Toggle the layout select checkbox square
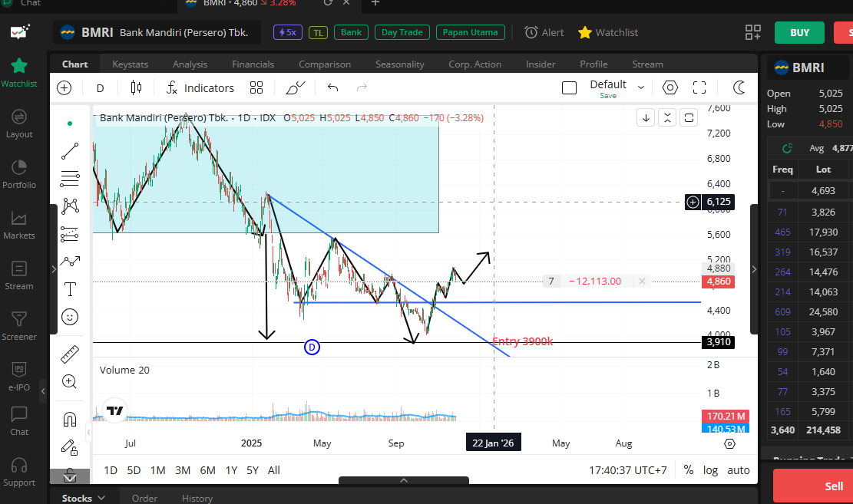Screen dimensions: 853x504 point(569,87)
